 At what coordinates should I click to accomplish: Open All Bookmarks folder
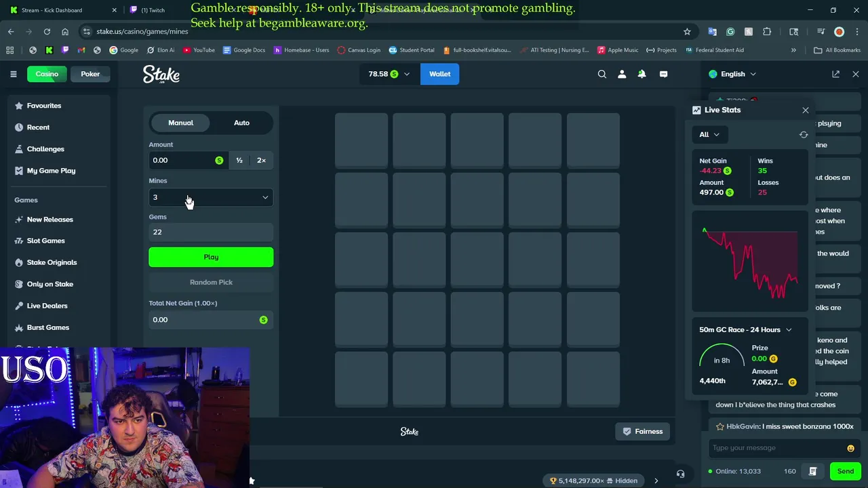click(x=837, y=50)
